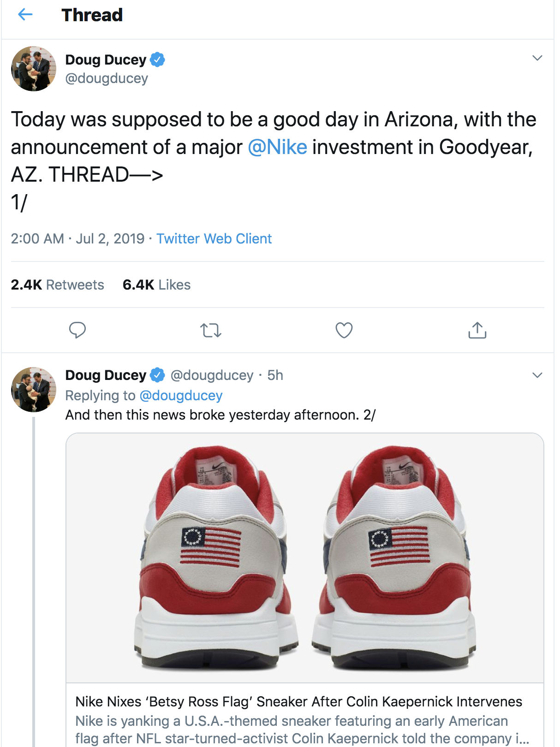Share the main tweet

tap(477, 330)
